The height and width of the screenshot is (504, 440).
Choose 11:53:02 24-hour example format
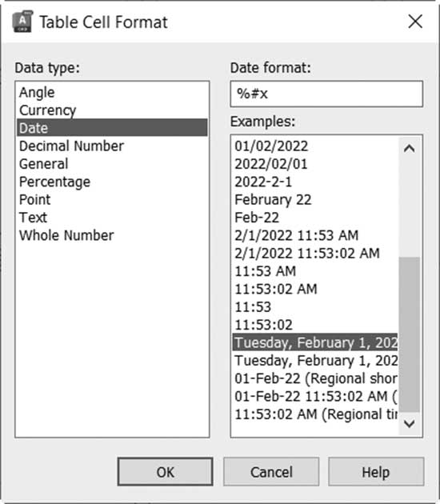(315, 325)
